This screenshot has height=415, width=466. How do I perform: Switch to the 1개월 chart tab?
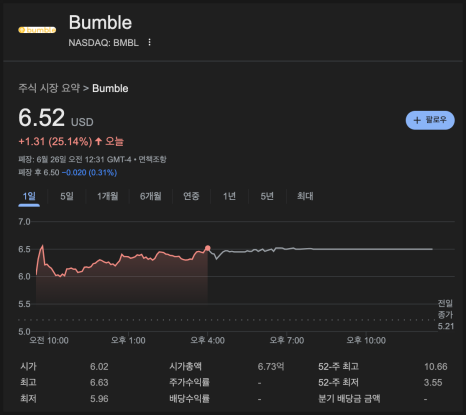[108, 196]
